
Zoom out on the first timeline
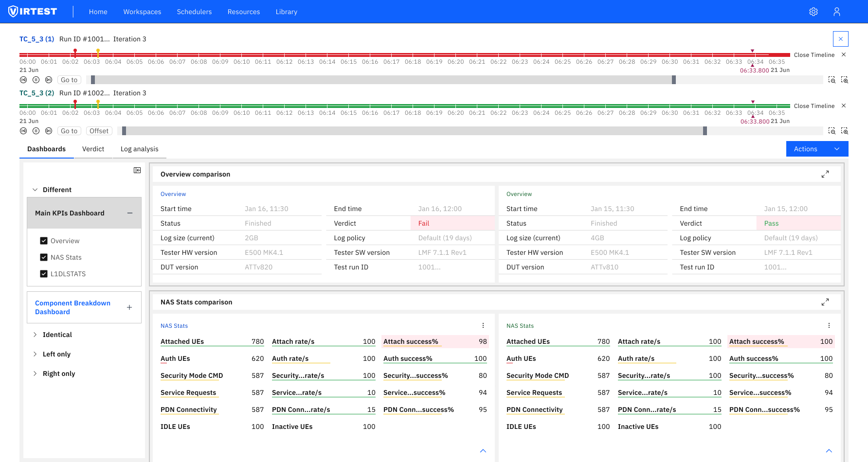click(832, 80)
